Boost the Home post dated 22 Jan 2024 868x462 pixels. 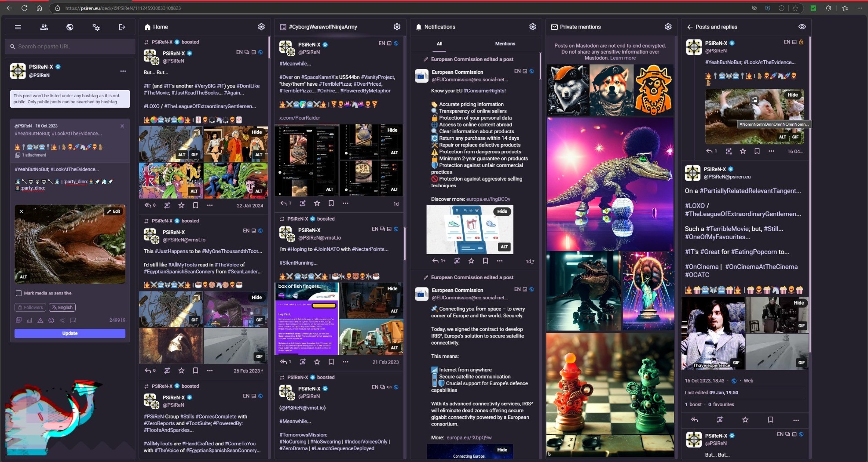click(x=167, y=205)
